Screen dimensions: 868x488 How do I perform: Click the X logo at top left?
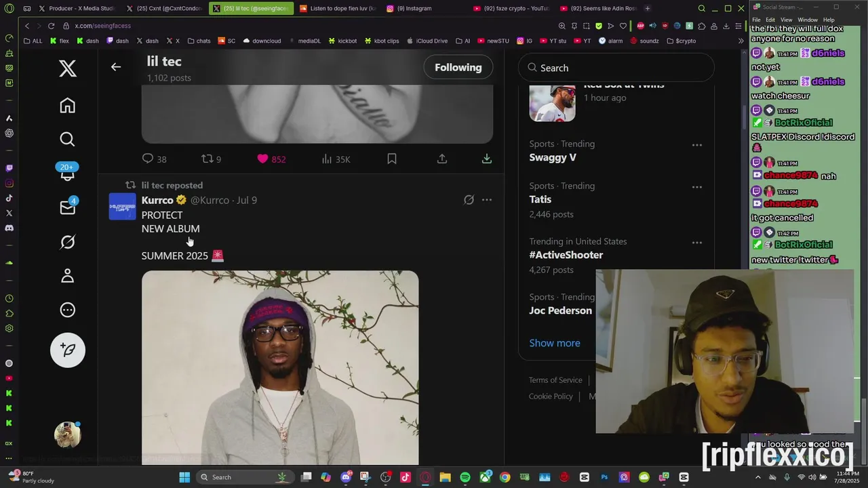pyautogui.click(x=67, y=68)
